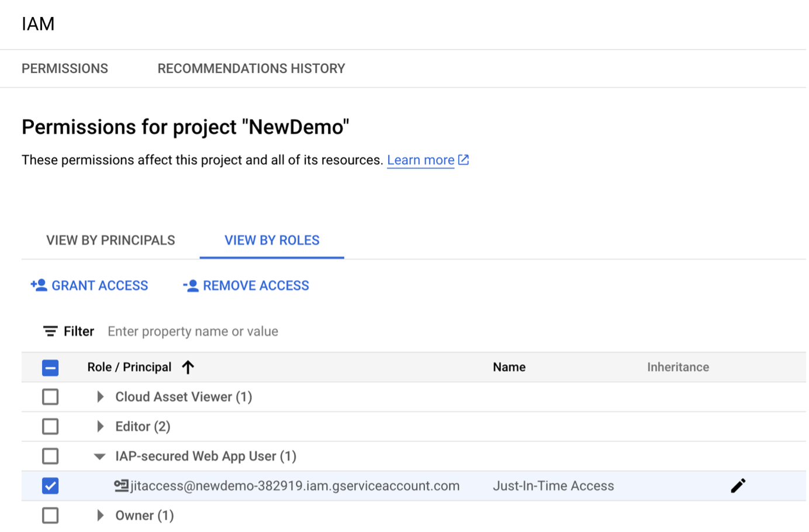Open the Learn more link
This screenshot has width=809, height=532.
(x=420, y=160)
